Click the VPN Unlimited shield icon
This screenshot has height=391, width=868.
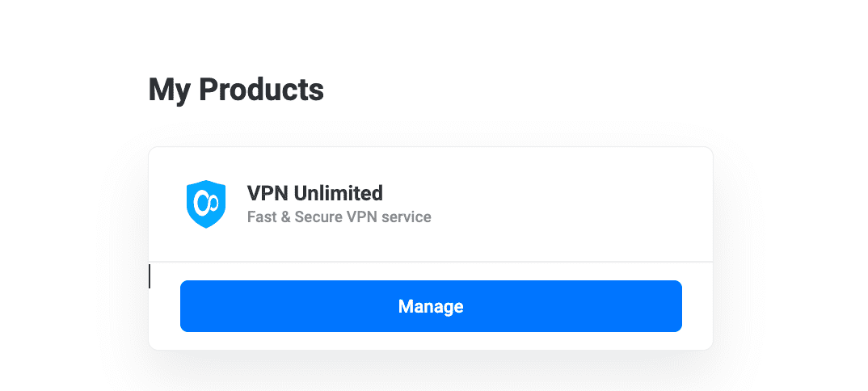coord(204,204)
